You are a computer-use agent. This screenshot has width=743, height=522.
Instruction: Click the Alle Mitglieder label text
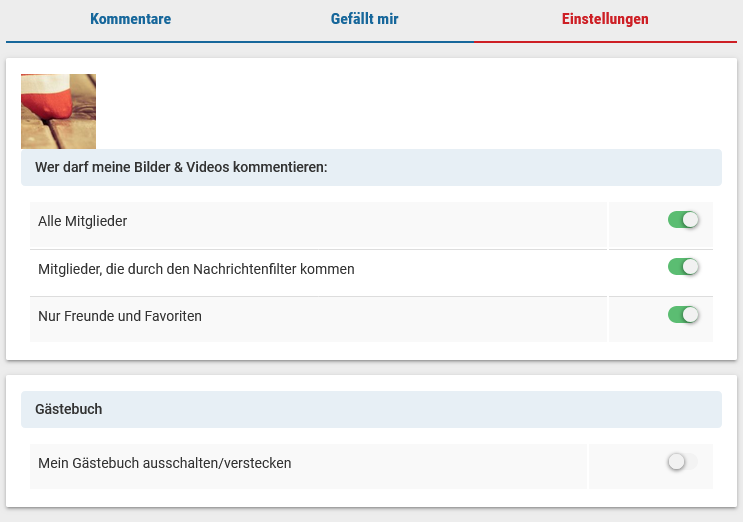click(x=83, y=220)
